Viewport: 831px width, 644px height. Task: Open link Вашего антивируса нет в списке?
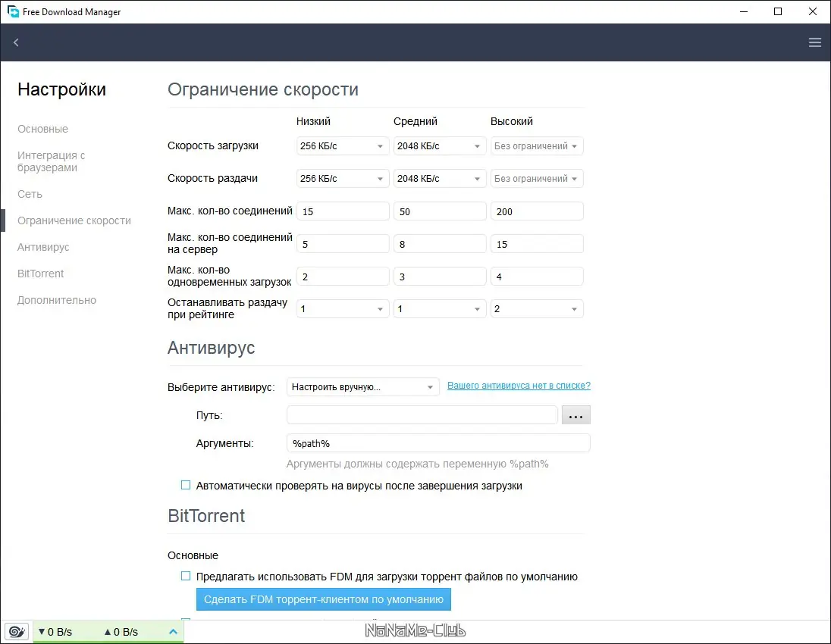coord(519,386)
